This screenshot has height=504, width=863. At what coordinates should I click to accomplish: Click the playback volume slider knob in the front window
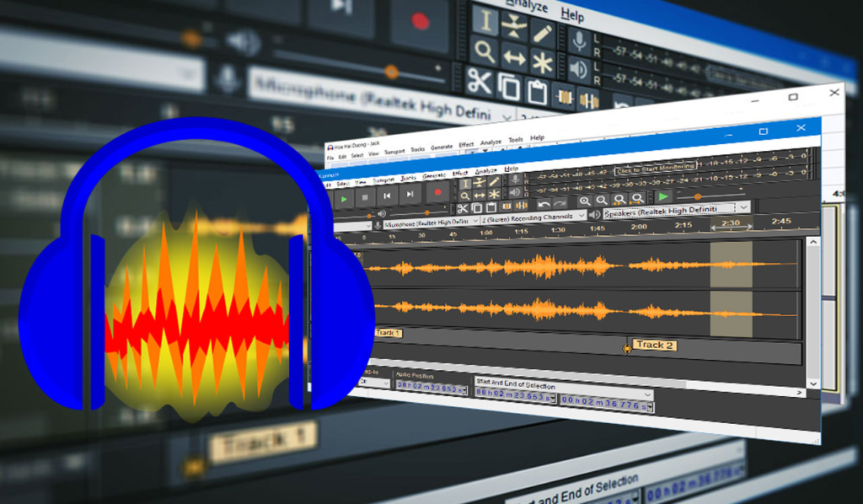click(x=427, y=213)
